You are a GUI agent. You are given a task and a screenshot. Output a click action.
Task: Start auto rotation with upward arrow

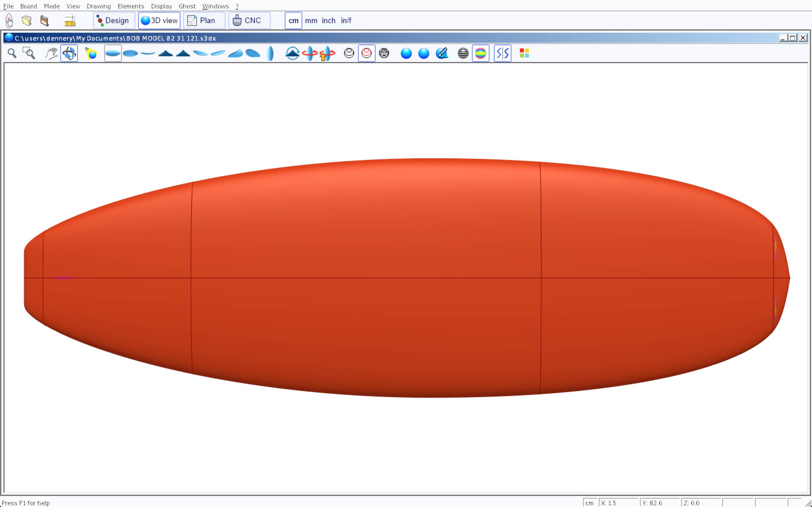click(327, 53)
